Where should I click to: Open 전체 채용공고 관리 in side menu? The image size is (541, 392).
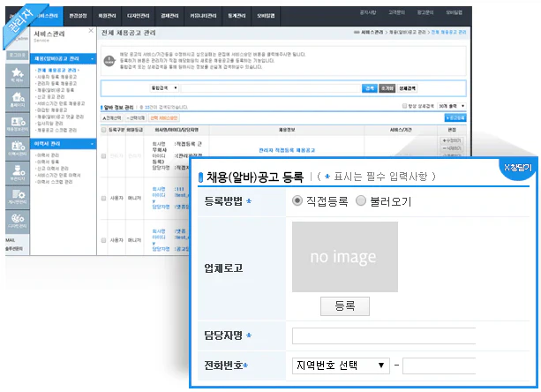coord(57,70)
